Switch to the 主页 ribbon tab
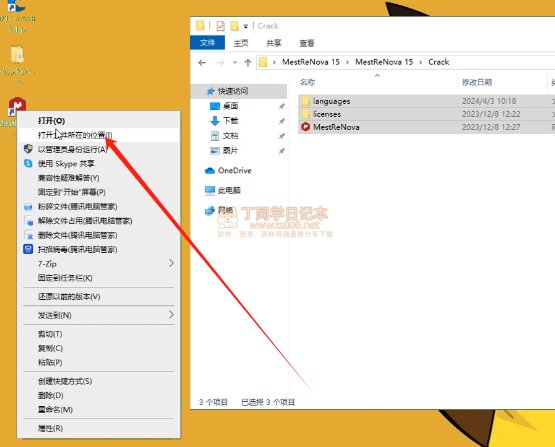 pos(241,43)
